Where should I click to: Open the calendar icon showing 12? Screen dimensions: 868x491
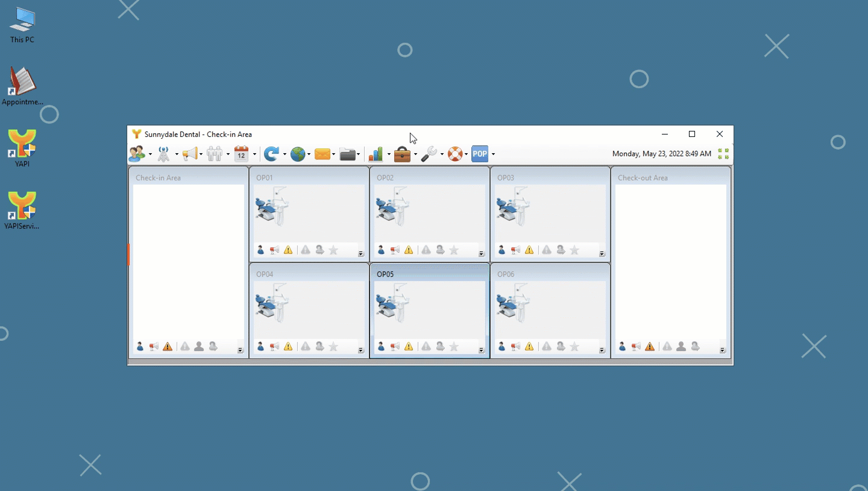pos(241,154)
